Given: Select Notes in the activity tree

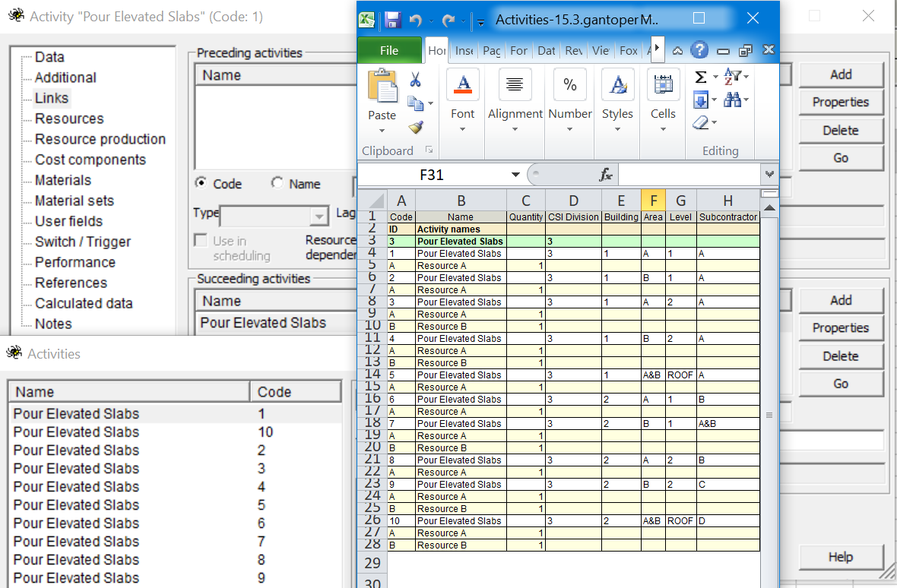Looking at the screenshot, I should pos(53,324).
